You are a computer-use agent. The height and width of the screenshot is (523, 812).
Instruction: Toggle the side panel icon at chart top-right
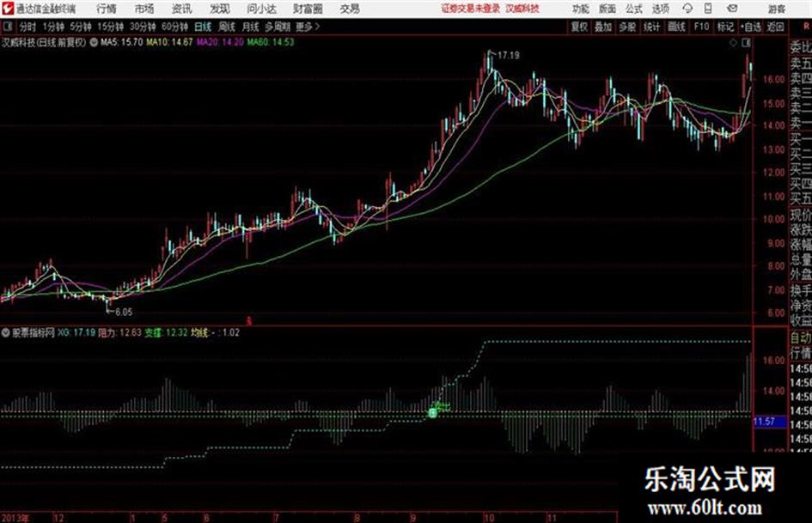[x=746, y=42]
